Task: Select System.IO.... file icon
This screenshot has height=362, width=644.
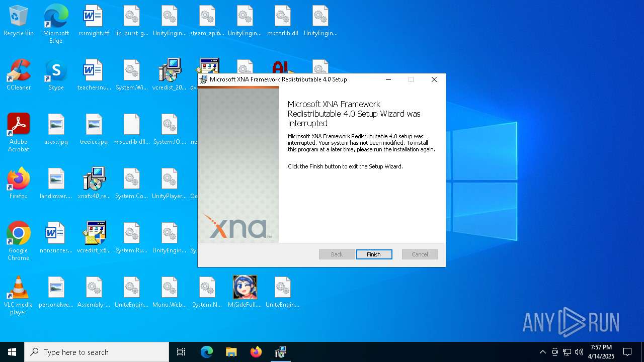Action: click(170, 130)
